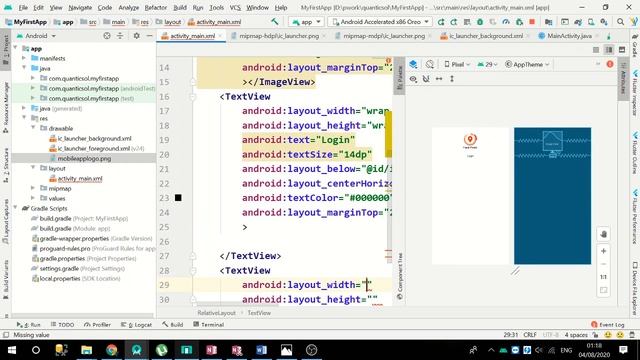Viewport: 640px width, 360px height.
Task: Open the AppTheme dropdown
Action: pos(527,64)
